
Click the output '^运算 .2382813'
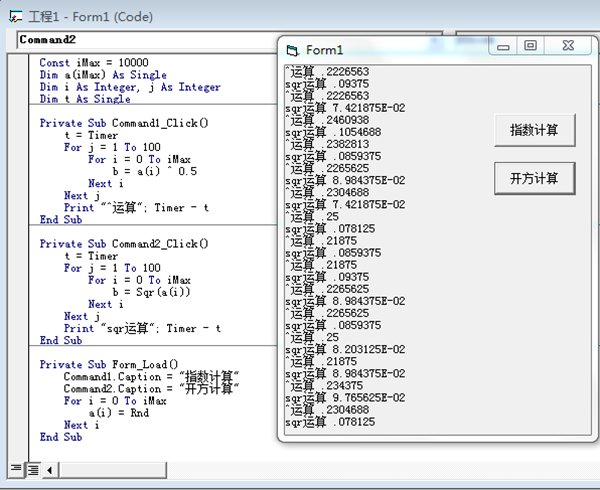tap(328, 144)
